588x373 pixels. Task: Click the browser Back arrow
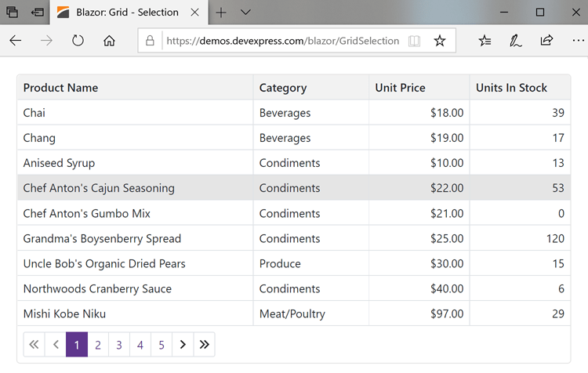(x=16, y=41)
